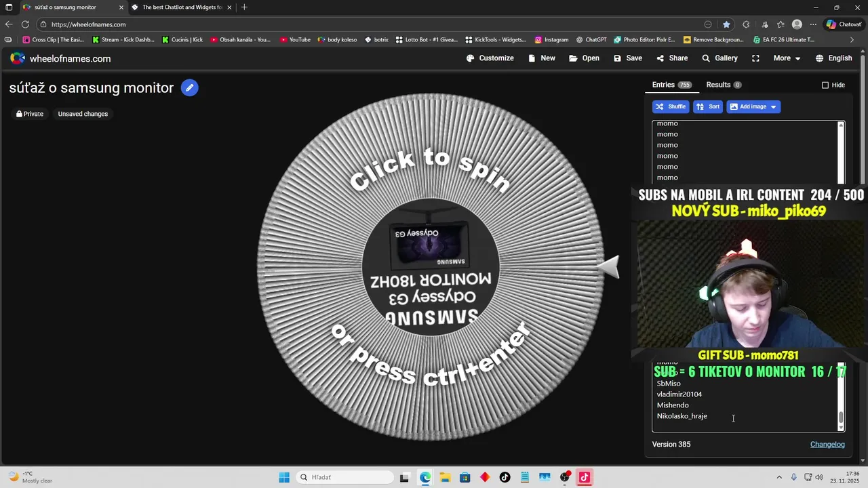This screenshot has height=488, width=868.
Task: Open the Cross Clip bookmark
Action: [x=54, y=40]
